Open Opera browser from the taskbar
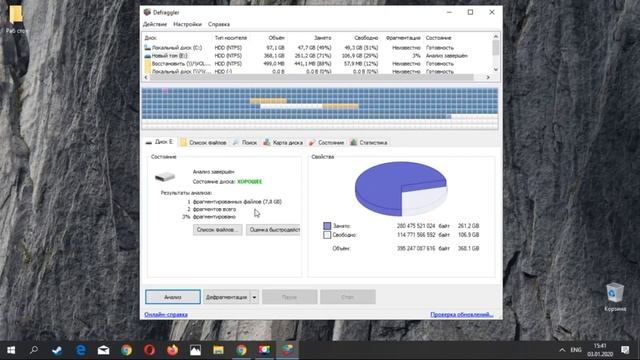 [149, 350]
